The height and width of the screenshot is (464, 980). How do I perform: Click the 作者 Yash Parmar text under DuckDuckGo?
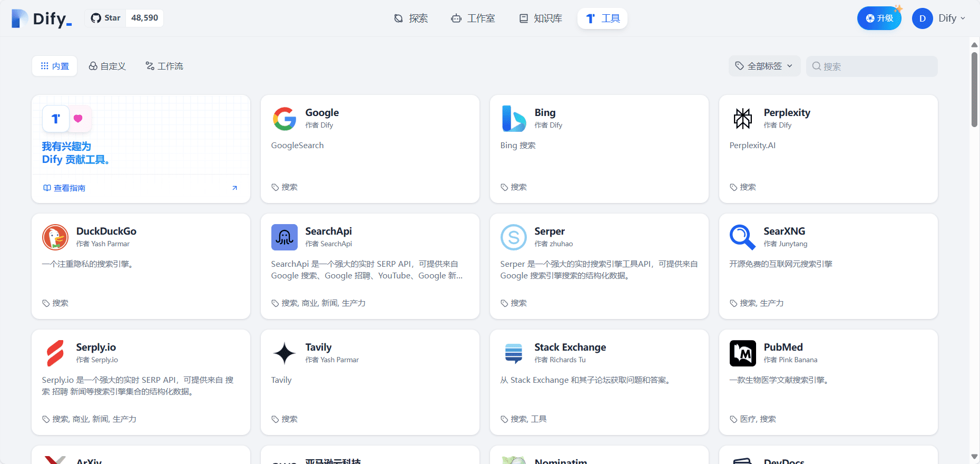point(103,244)
